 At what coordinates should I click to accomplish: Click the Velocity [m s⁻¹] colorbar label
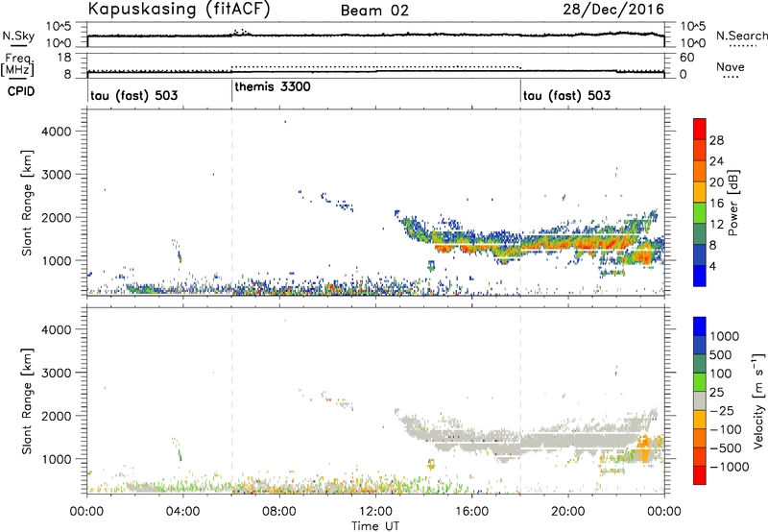pos(758,400)
